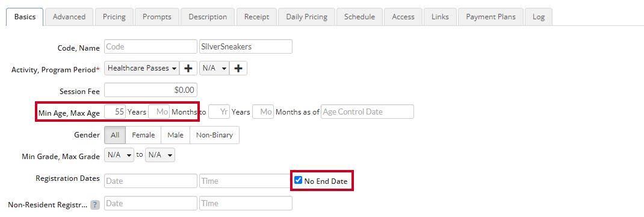Open help icon for Non-Resident Registration
This screenshot has width=644, height=217.
95,204
